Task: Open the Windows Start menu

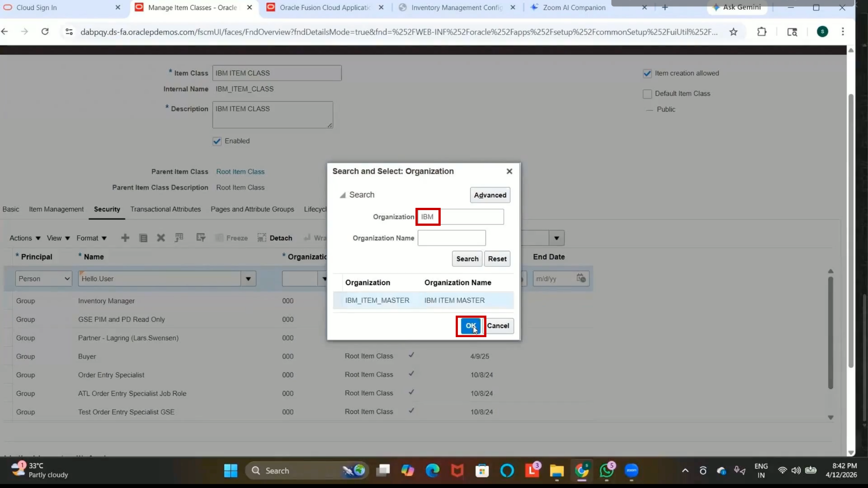Action: pyautogui.click(x=231, y=471)
